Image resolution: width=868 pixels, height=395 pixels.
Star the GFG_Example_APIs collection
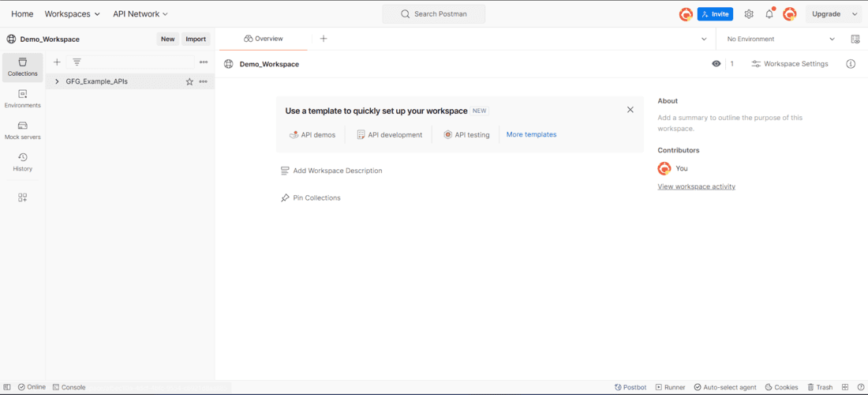click(189, 81)
